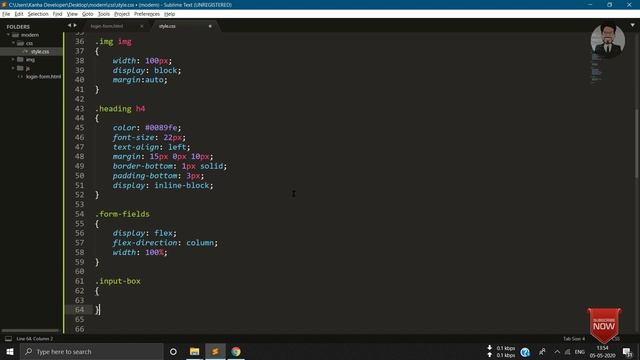Minimize the Sublime Text window
Image resolution: width=640 pixels, height=360 pixels.
(590, 4)
